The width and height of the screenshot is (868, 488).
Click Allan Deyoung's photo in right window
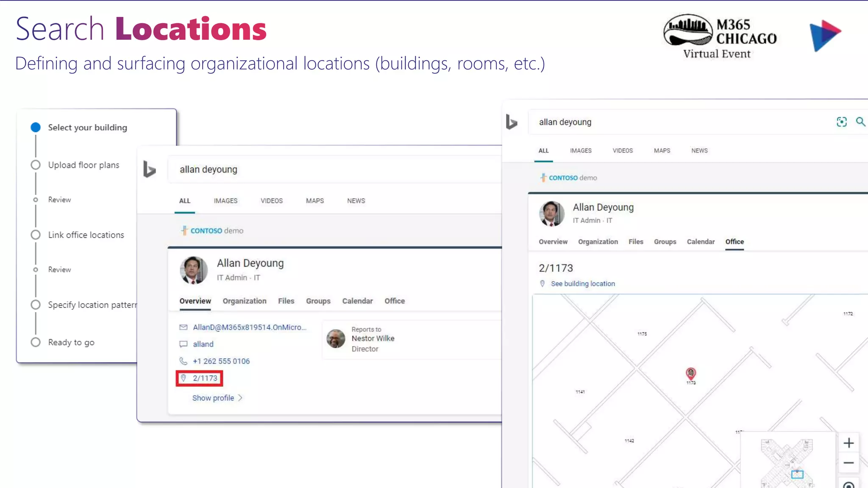(551, 213)
